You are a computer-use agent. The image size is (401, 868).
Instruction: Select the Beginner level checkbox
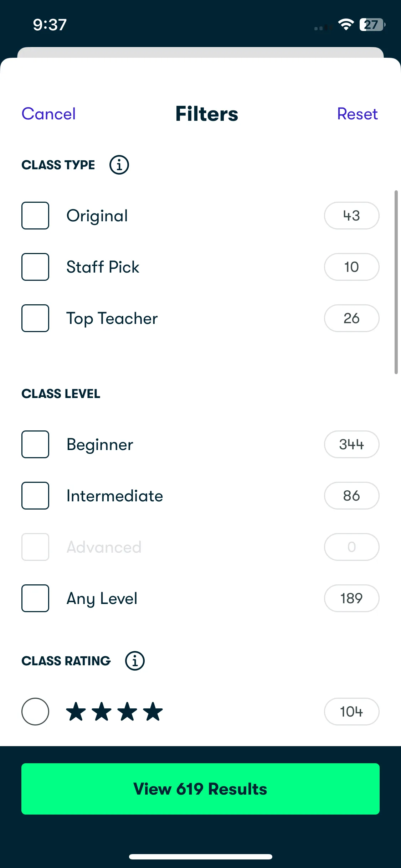click(35, 444)
